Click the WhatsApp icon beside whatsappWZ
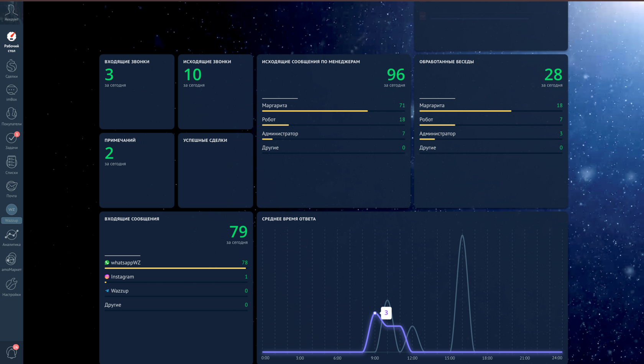The height and width of the screenshot is (364, 644). (107, 262)
